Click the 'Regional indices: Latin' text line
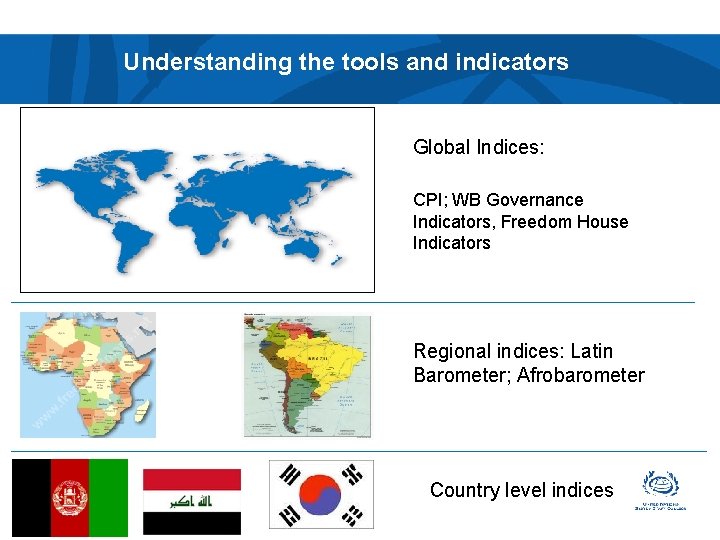 [x=513, y=351]
